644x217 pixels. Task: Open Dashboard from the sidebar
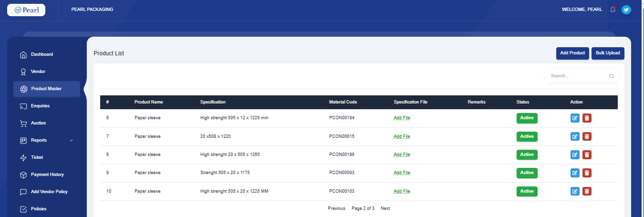point(42,54)
